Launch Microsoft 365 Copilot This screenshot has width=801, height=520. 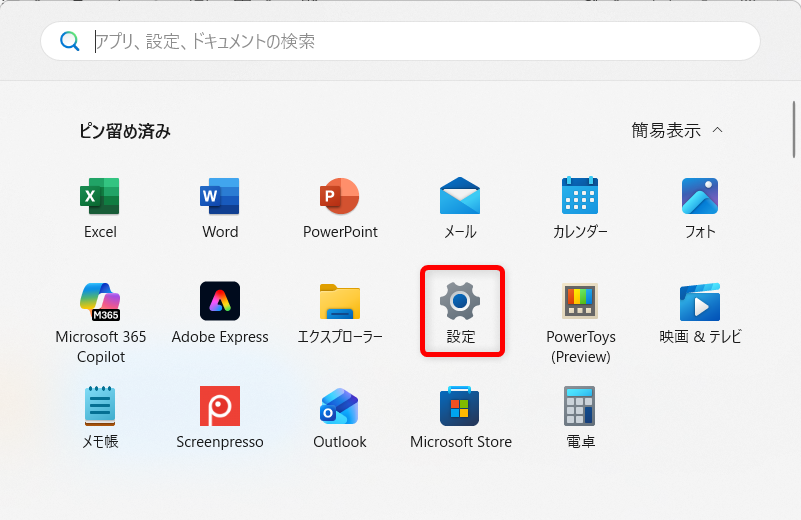tap(100, 301)
